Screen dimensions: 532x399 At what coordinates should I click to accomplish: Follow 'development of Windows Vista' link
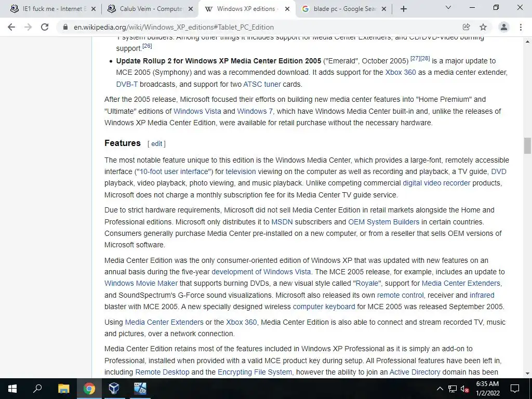[x=261, y=272]
